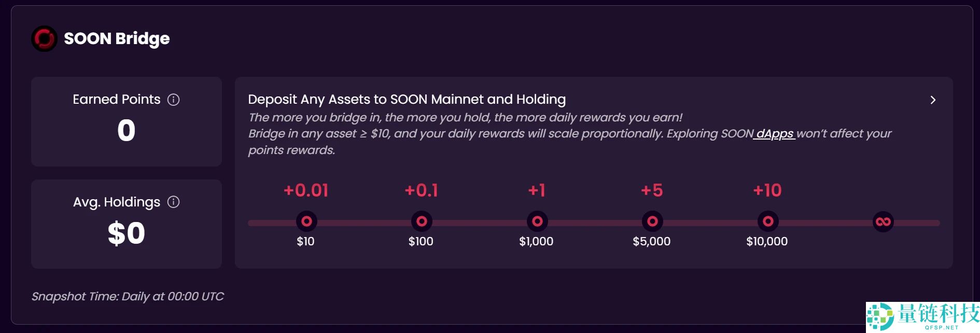Image resolution: width=980 pixels, height=333 pixels.
Task: Open the dApps link
Action: (774, 134)
